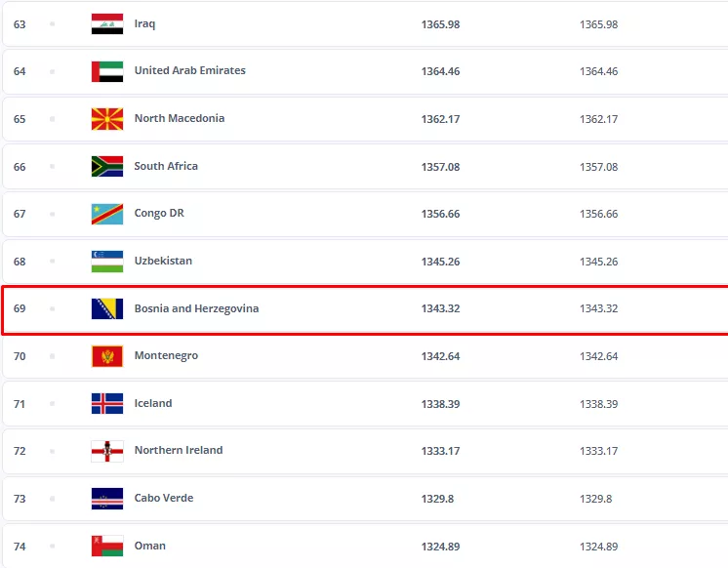
Task: Open the Bosnia and Herzegovina team link
Action: click(196, 309)
